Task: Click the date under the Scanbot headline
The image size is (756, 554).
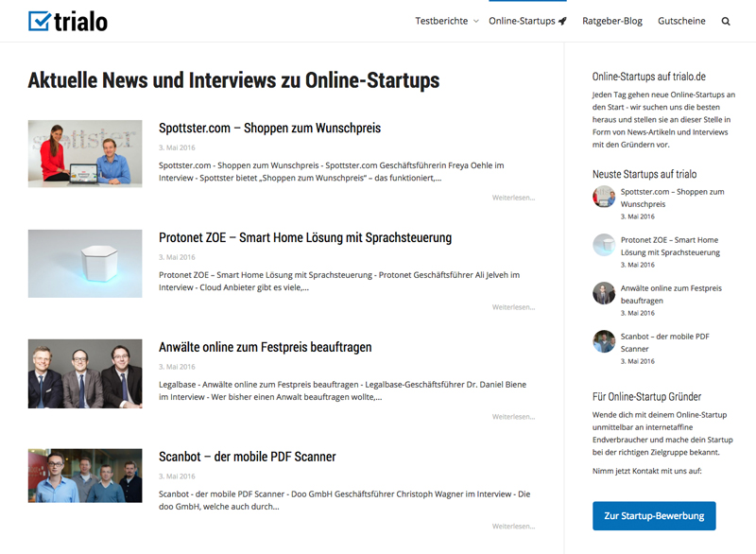Action: coord(177,476)
